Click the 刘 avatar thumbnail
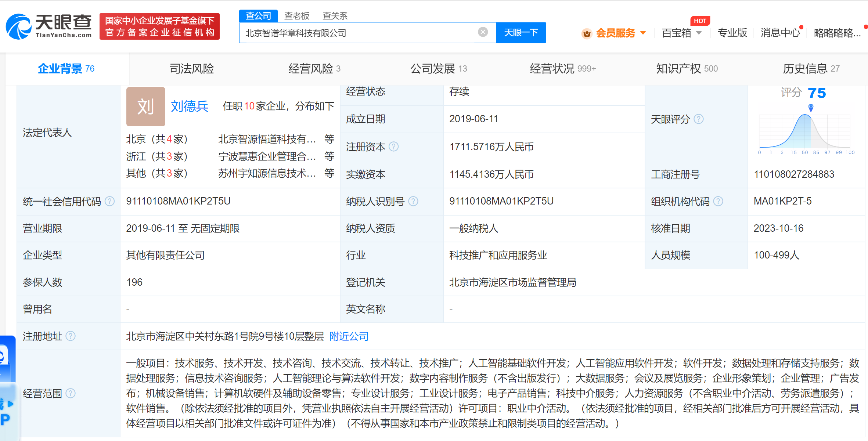This screenshot has width=868, height=441. point(145,106)
